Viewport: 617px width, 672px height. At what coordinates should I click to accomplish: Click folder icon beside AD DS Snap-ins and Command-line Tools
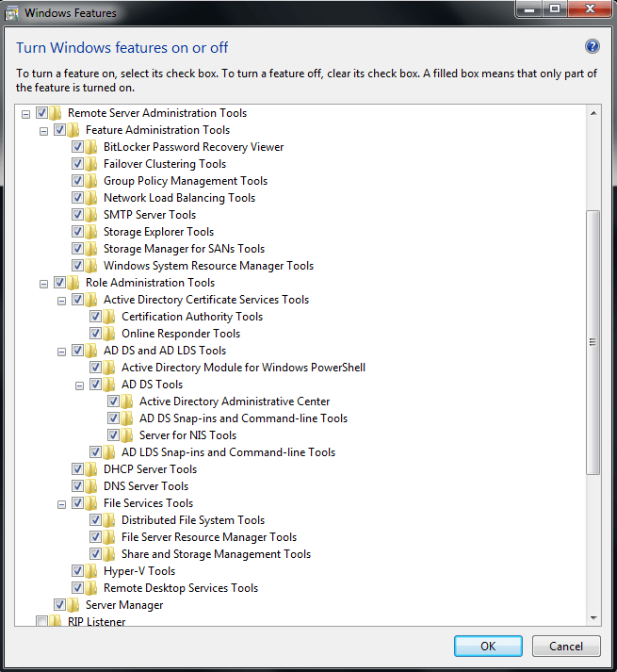tap(127, 418)
